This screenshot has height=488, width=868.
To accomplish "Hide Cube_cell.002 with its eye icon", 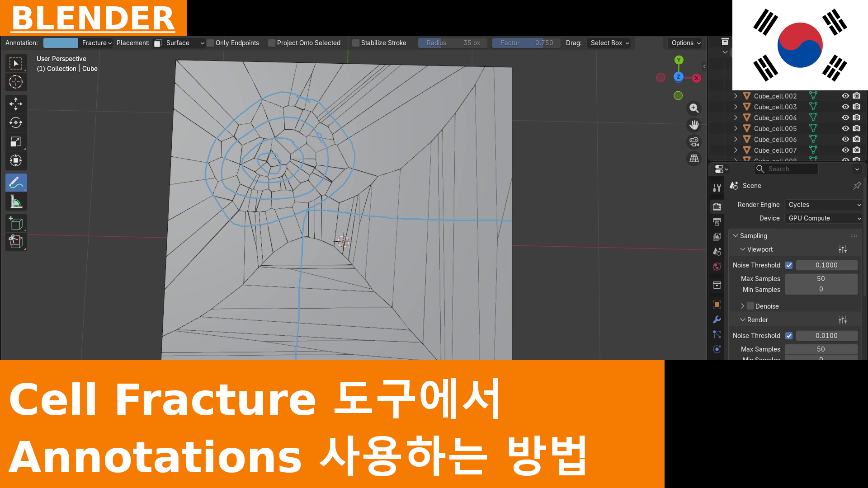I will click(x=845, y=96).
